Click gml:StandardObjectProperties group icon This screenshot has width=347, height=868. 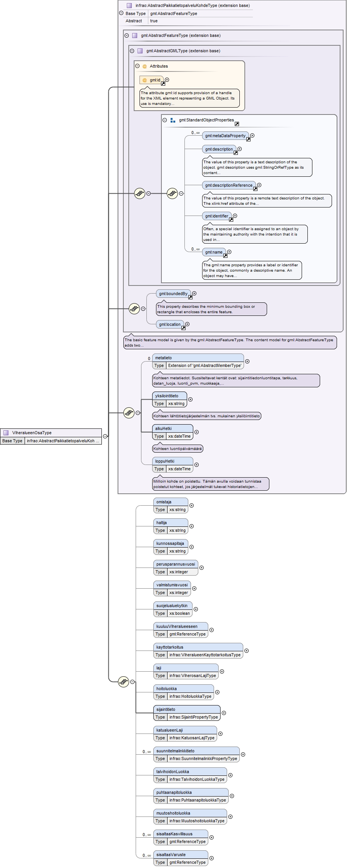[173, 120]
